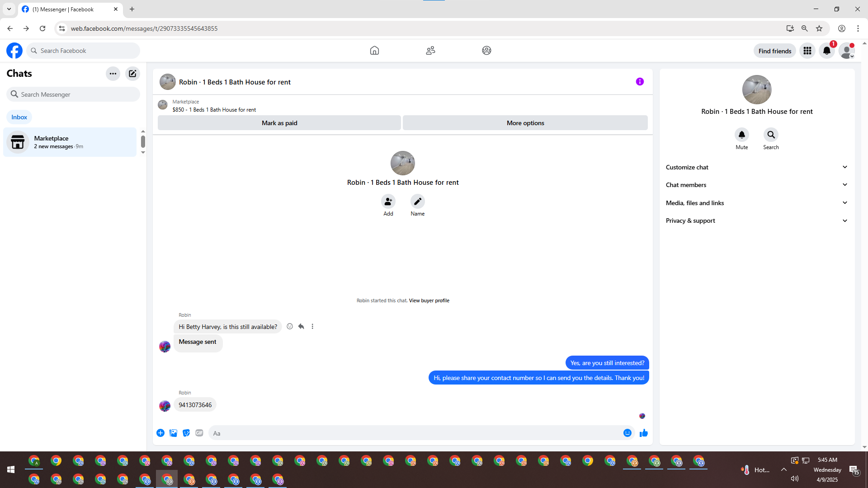Focus the Search Facebook field
Image resolution: width=868 pixels, height=488 pixels.
click(83, 51)
